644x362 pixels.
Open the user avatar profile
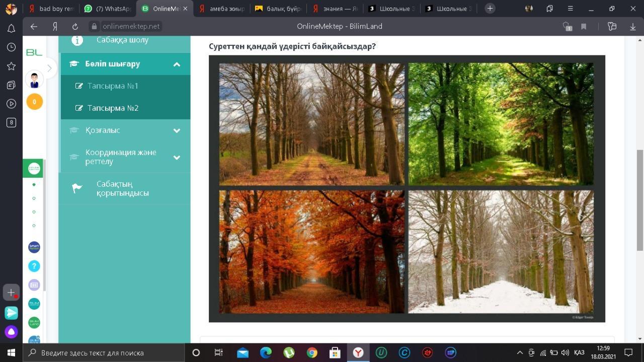pyautogui.click(x=34, y=80)
